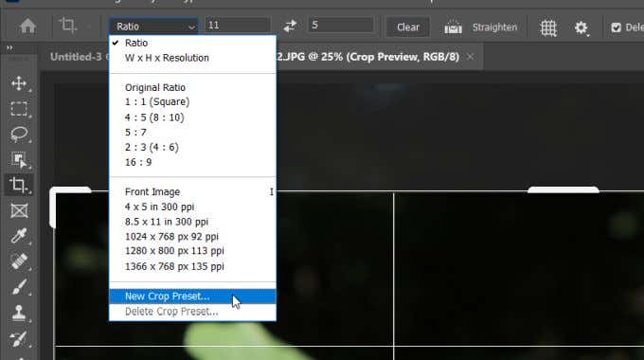Image resolution: width=644 pixels, height=360 pixels.
Task: Swap crop width and height values
Action: pyautogui.click(x=290, y=27)
